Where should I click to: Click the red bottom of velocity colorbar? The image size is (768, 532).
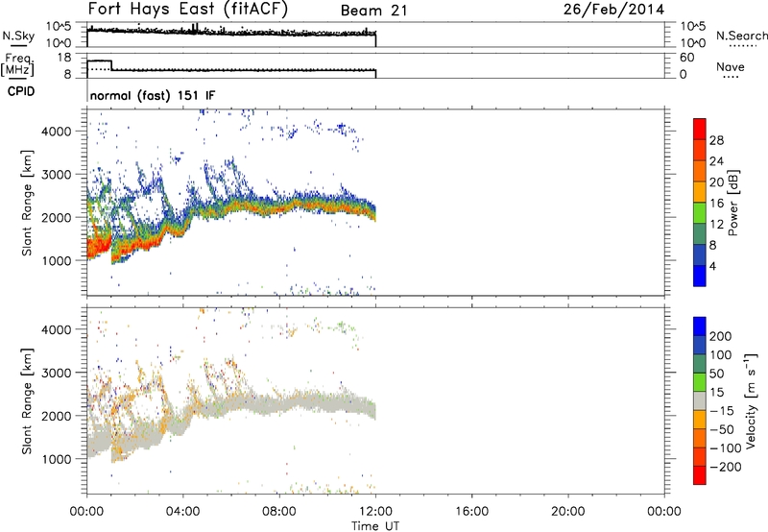click(700, 475)
